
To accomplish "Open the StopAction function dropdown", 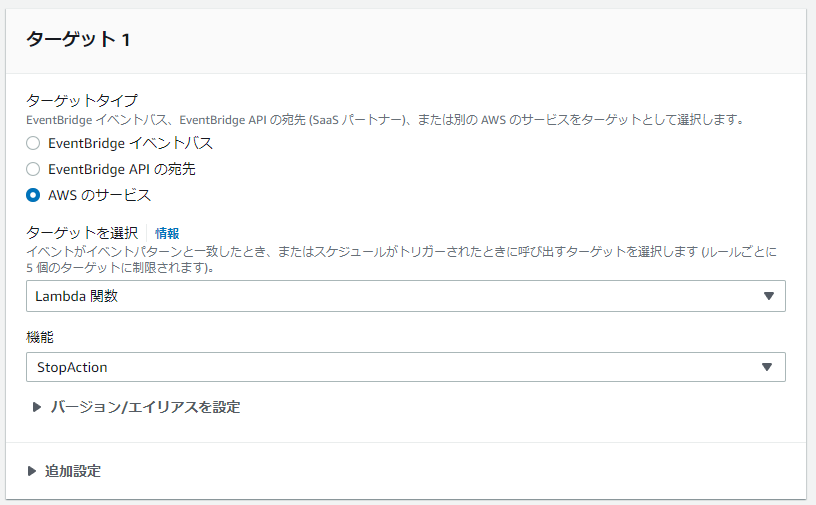I will (x=405, y=367).
